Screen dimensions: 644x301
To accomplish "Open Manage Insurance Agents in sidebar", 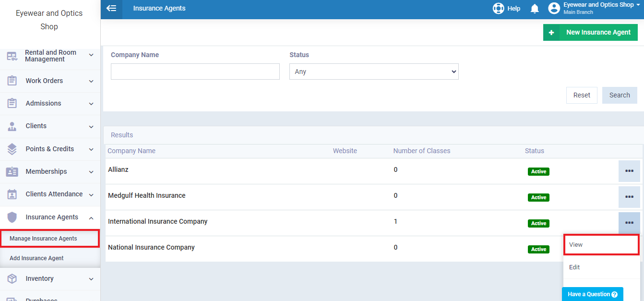I will tap(50, 239).
